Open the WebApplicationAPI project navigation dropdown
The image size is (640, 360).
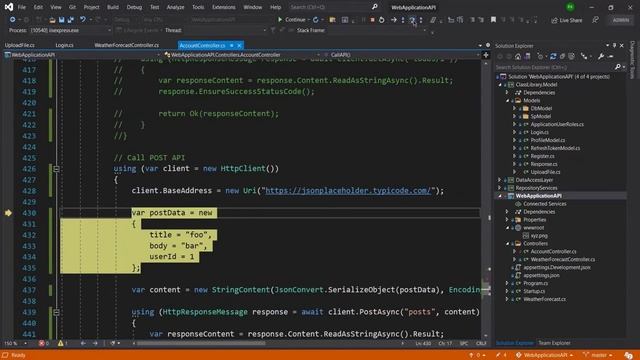(82, 55)
